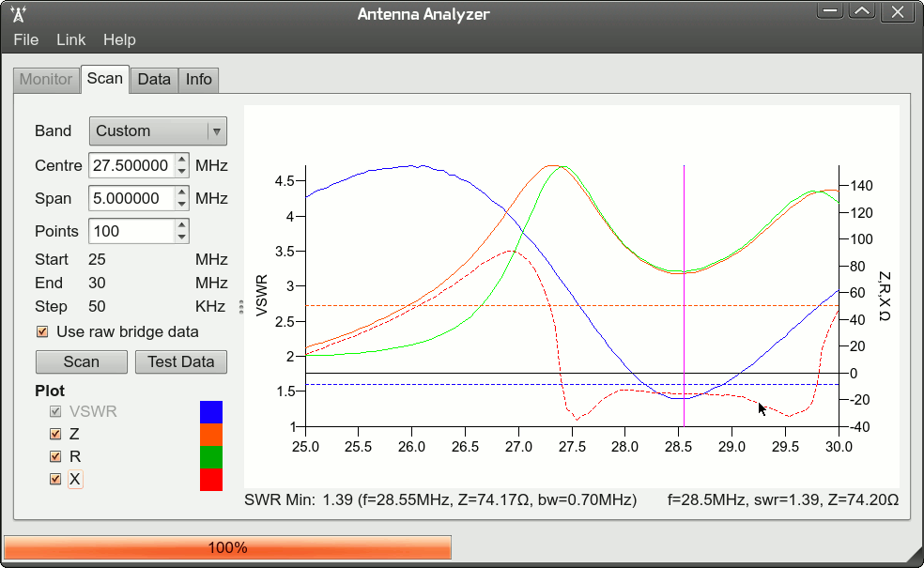Viewport: 924px width, 568px height.
Task: Open the Help menu
Action: (x=119, y=39)
